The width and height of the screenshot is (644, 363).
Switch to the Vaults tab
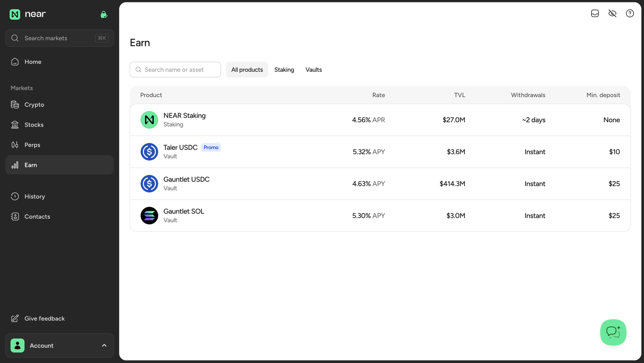click(x=314, y=70)
